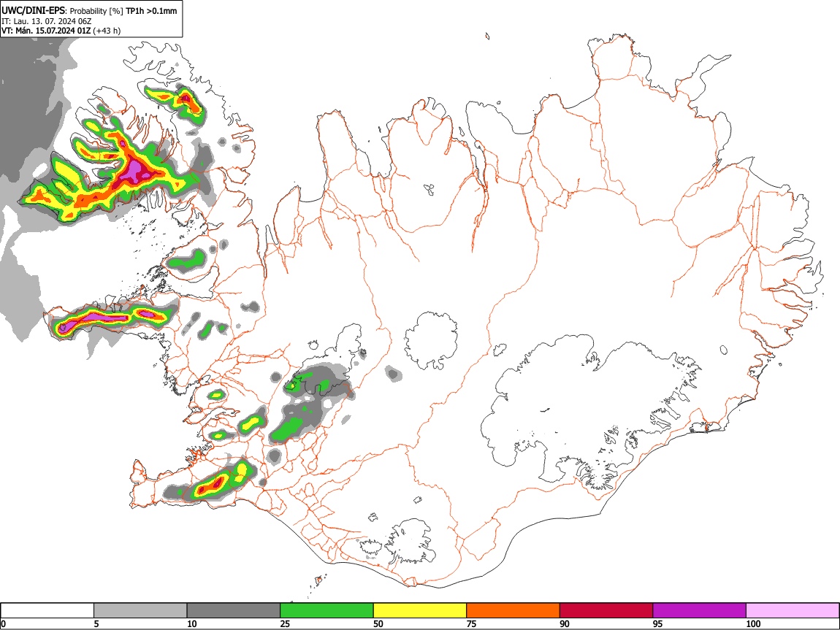Click the green 25–50% legend swatch
The height and width of the screenshot is (630, 840).
point(327,610)
